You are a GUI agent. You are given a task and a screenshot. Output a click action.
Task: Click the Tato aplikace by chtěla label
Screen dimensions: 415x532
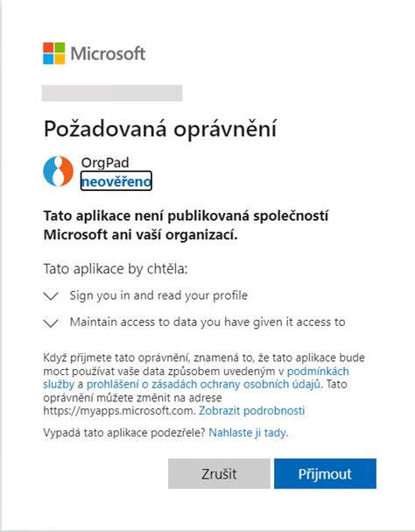(116, 269)
